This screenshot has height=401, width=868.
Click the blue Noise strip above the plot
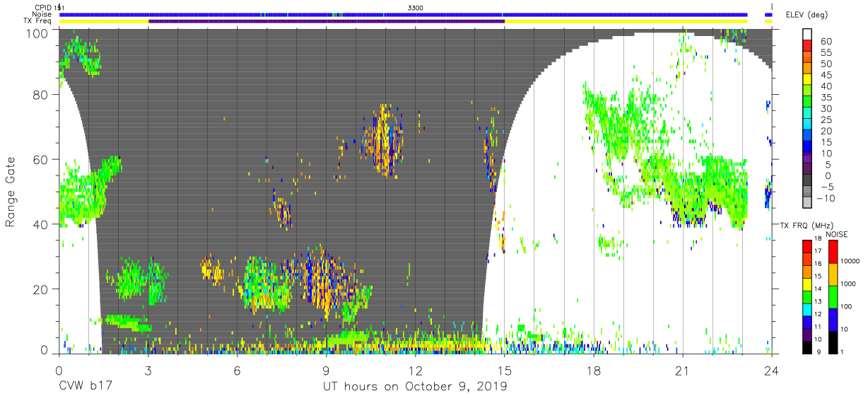403,14
